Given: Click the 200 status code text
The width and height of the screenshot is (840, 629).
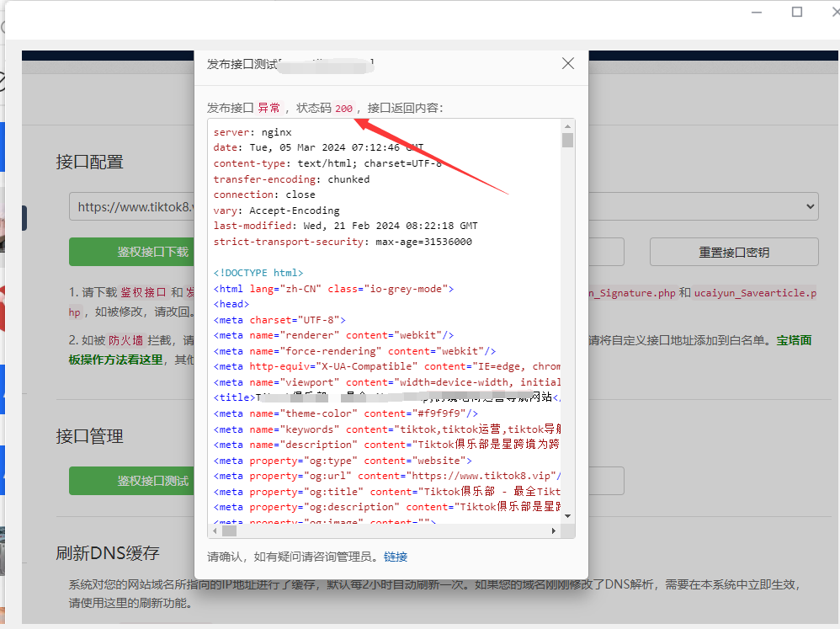Looking at the screenshot, I should click(343, 109).
